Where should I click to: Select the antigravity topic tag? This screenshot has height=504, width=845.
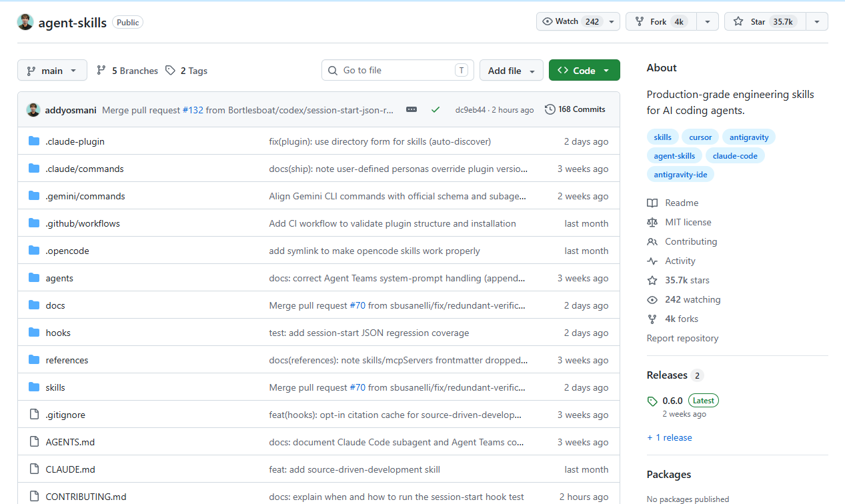pos(749,137)
